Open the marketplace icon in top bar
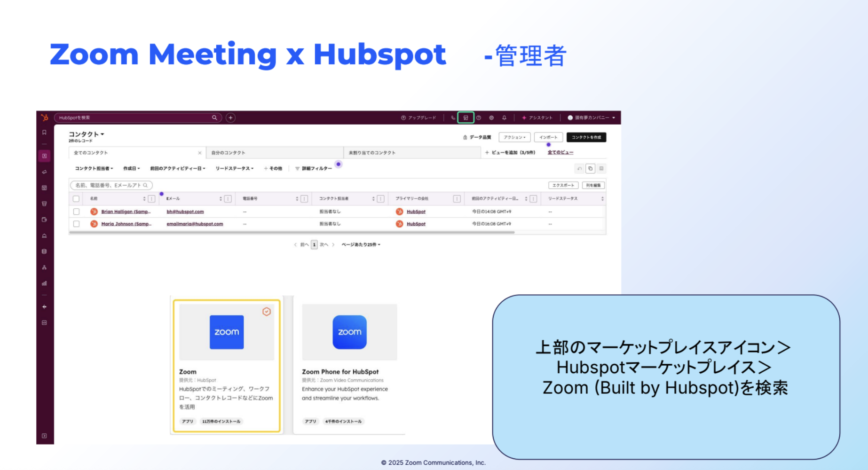Screen dimensions: 868x470 tap(466, 117)
